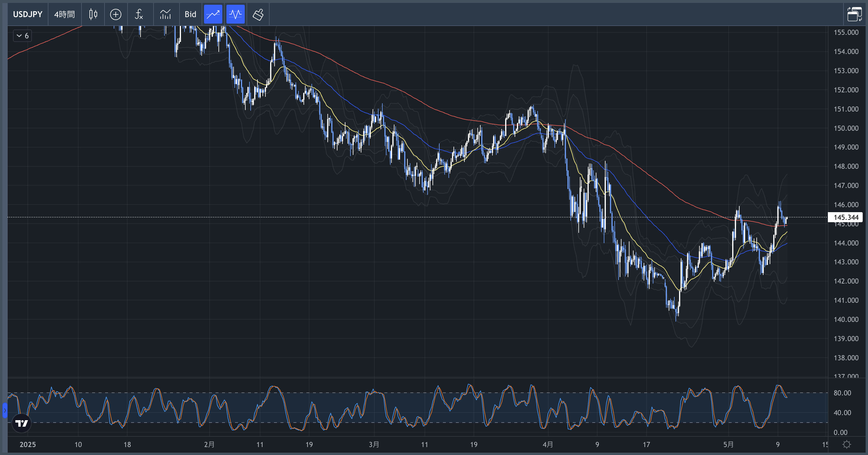Open the window layout switch icon

tap(854, 14)
